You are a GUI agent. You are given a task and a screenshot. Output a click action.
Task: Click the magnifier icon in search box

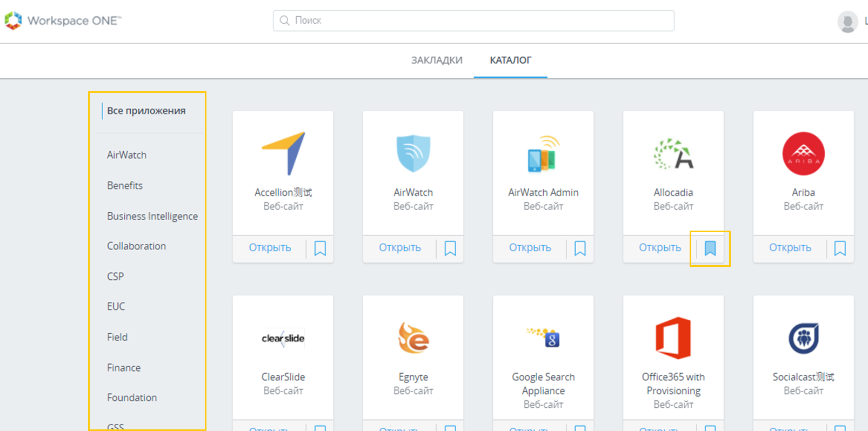pos(285,21)
